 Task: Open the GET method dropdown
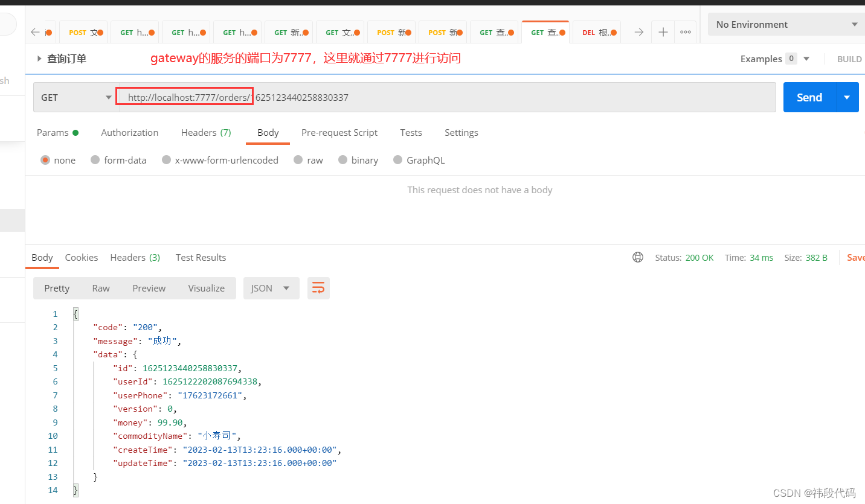coord(76,97)
